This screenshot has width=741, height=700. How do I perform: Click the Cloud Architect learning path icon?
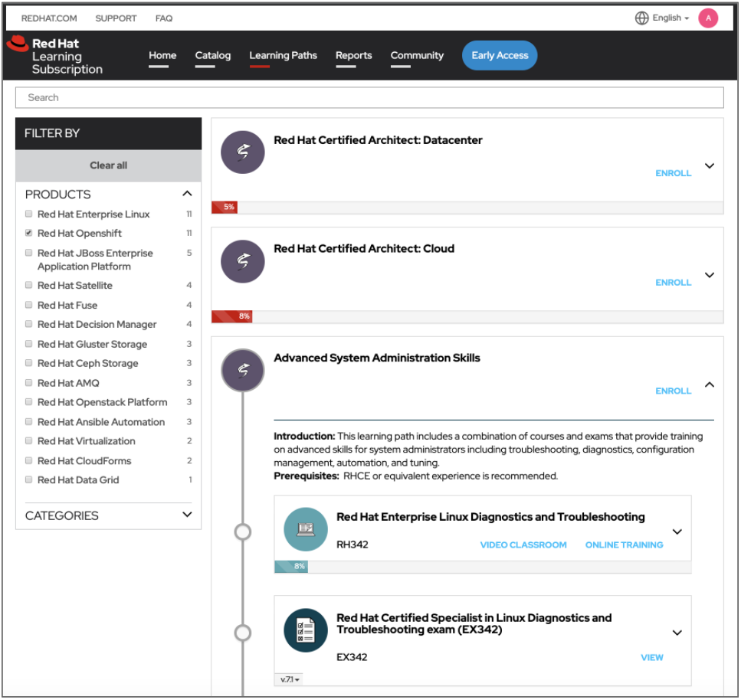point(243,261)
